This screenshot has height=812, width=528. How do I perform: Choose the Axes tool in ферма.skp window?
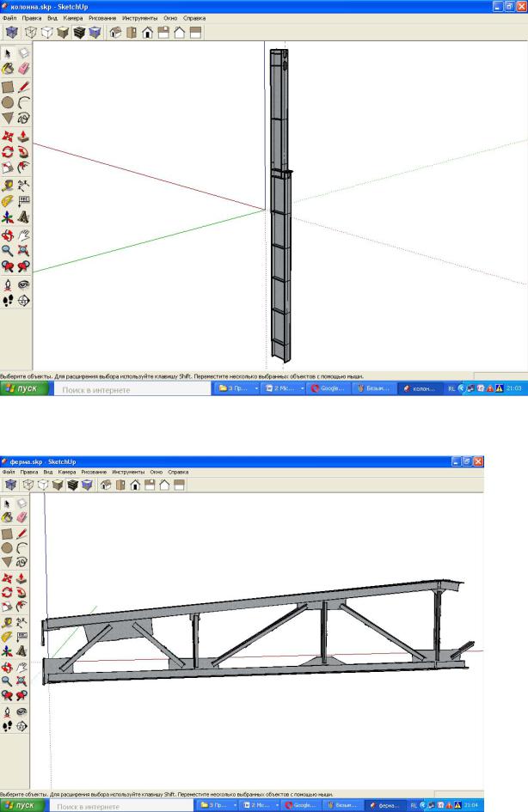coord(7,651)
